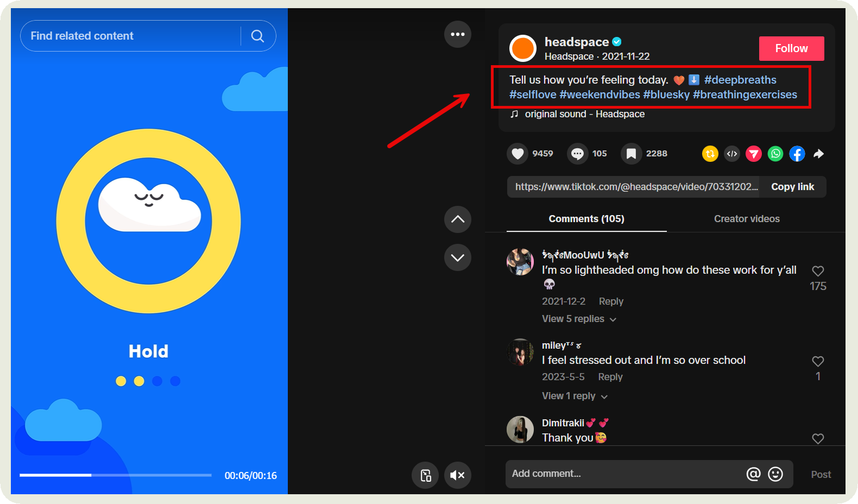Go to previous video with up arrow
This screenshot has height=504, width=858.
pyautogui.click(x=458, y=219)
